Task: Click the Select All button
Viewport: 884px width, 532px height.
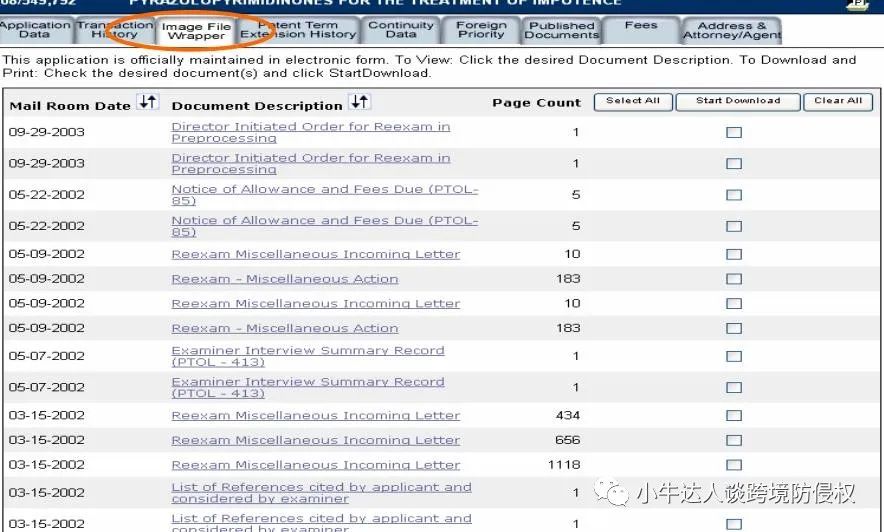Action: (633, 102)
